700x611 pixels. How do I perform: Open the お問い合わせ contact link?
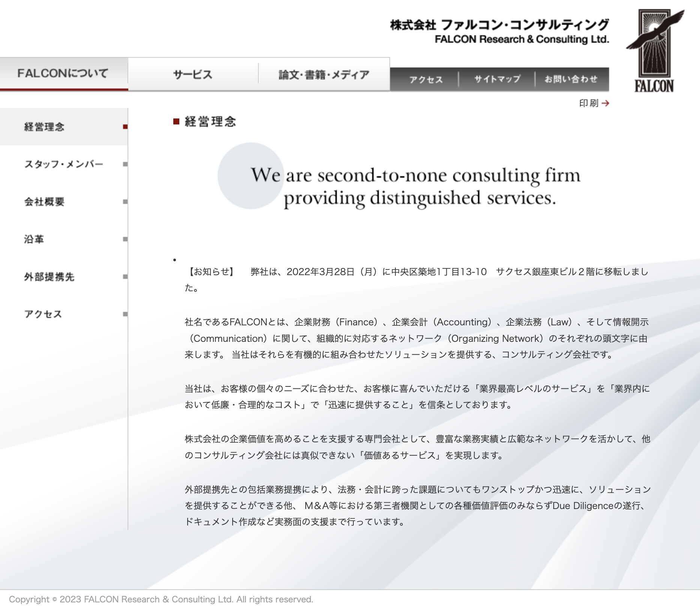571,79
